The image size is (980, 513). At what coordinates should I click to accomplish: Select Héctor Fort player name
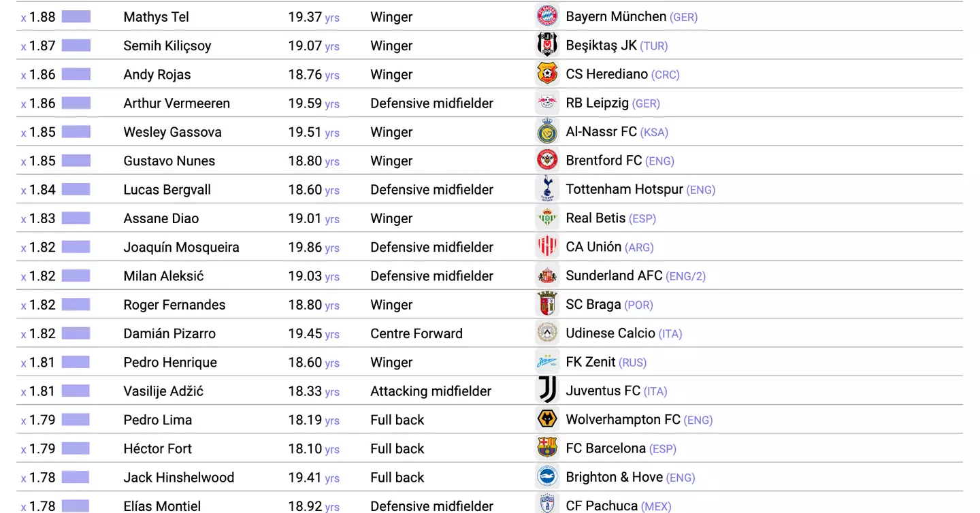click(x=157, y=449)
